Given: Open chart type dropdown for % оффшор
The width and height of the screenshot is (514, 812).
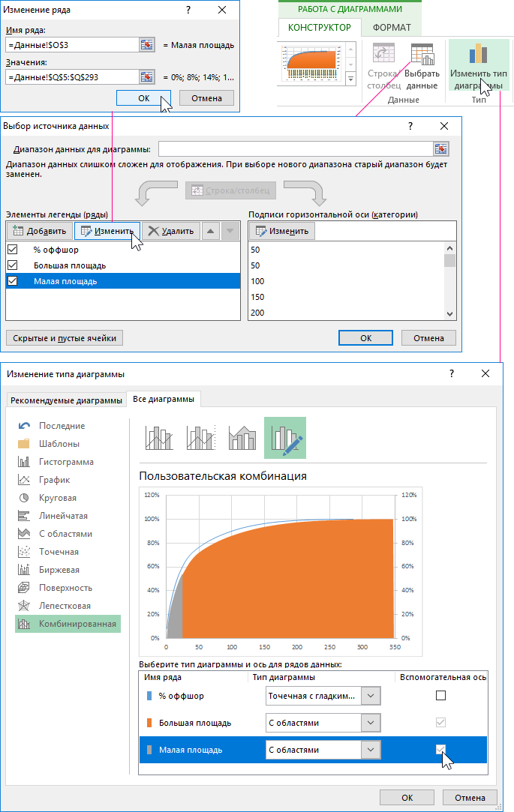Looking at the screenshot, I should coord(371,696).
